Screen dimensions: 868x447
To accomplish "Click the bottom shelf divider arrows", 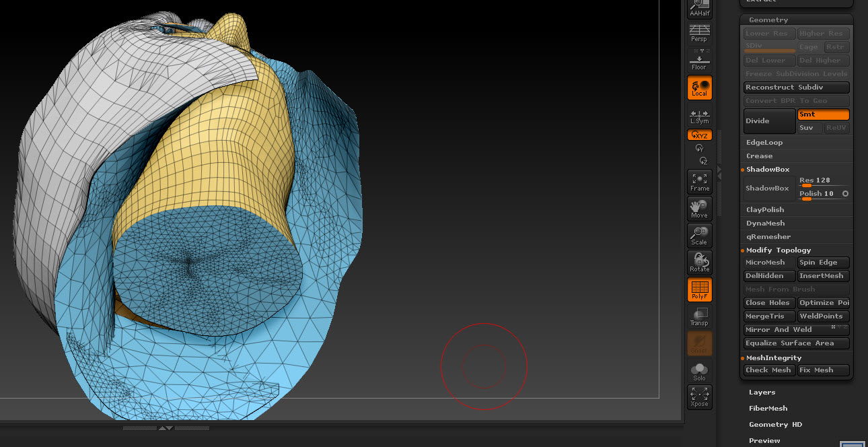I will [166, 428].
